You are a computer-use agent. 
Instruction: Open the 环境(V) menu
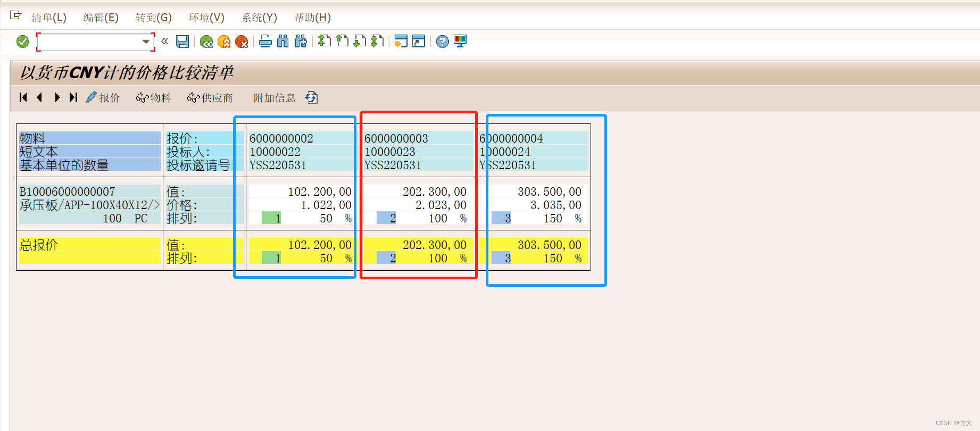pos(206,18)
